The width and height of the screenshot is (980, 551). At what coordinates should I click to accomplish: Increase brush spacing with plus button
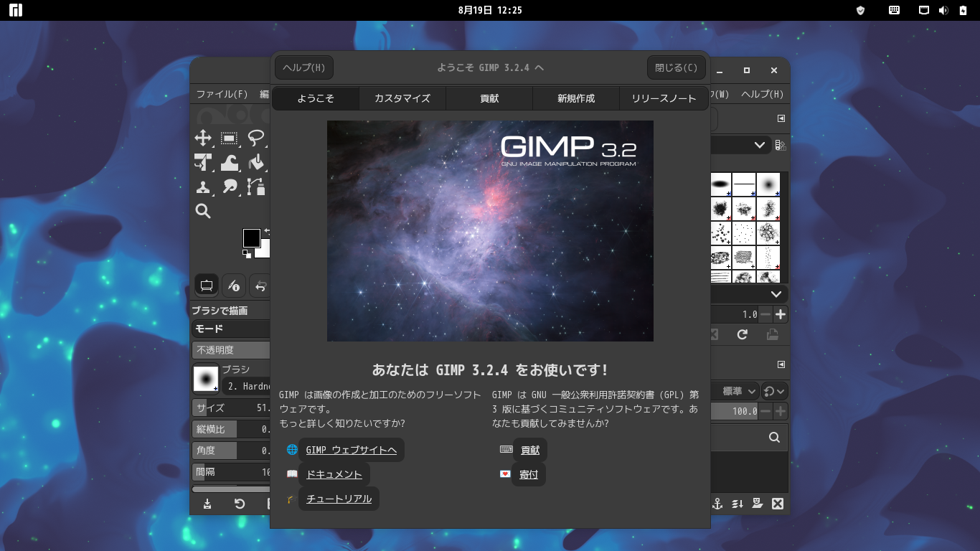pyautogui.click(x=781, y=314)
